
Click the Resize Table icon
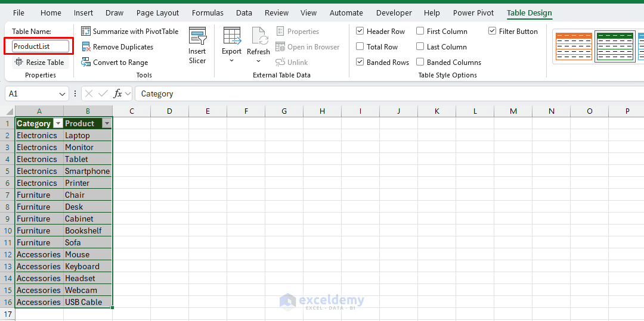coord(19,63)
